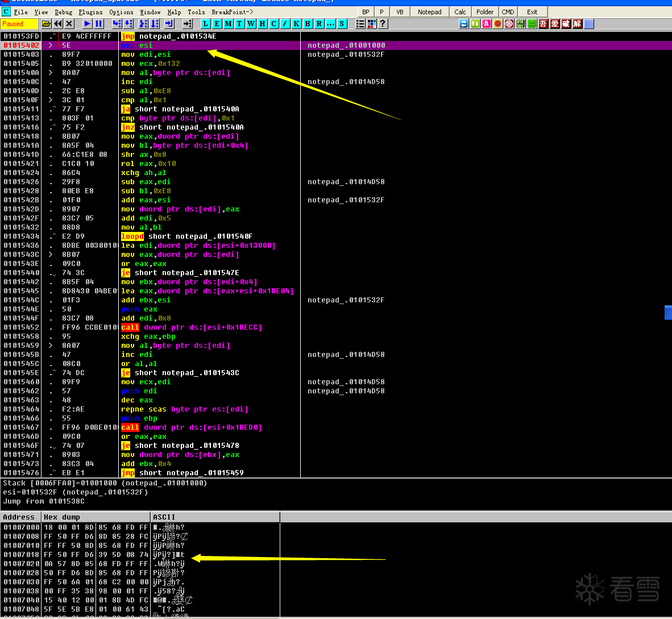Click the pink A icon
The image size is (672, 619).
coord(487,24)
